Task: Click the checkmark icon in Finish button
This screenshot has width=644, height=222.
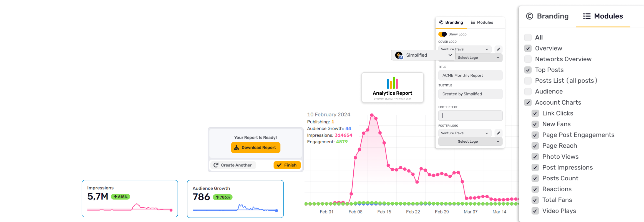Action: click(279, 165)
